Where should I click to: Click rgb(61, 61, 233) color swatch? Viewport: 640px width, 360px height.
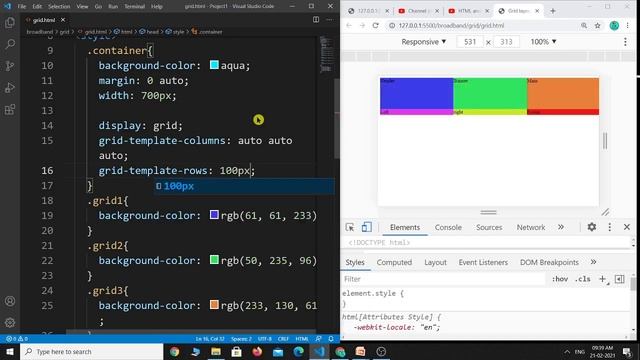tap(214, 215)
